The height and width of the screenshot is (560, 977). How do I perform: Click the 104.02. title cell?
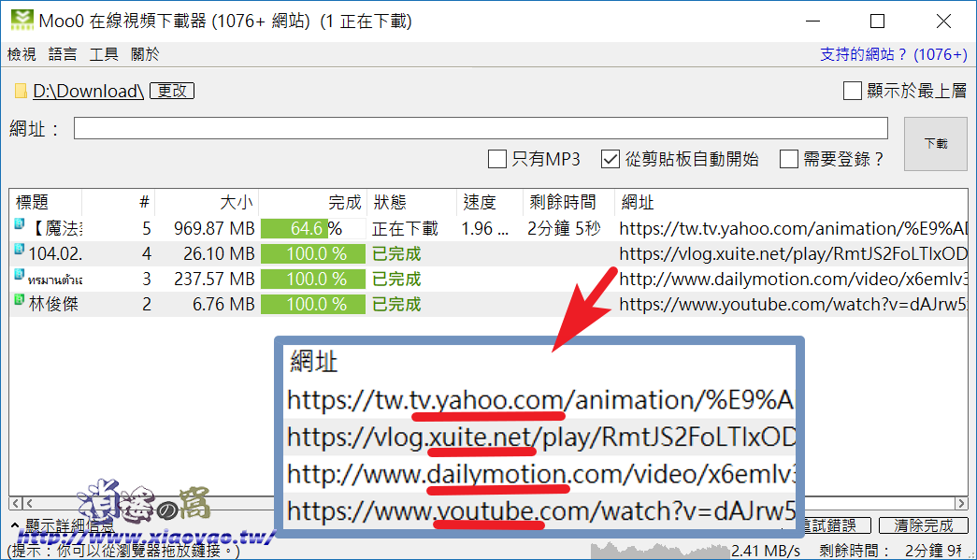pyautogui.click(x=55, y=253)
